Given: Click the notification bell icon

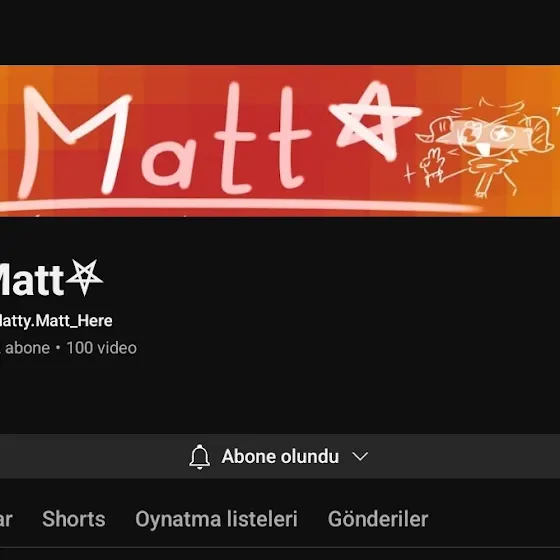Looking at the screenshot, I should click(x=199, y=456).
